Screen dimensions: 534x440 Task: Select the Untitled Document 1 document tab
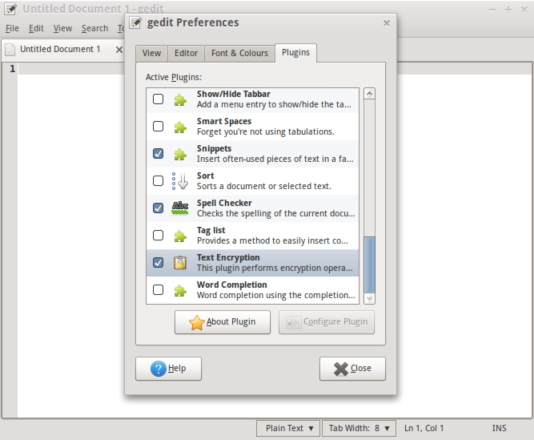[63, 50]
